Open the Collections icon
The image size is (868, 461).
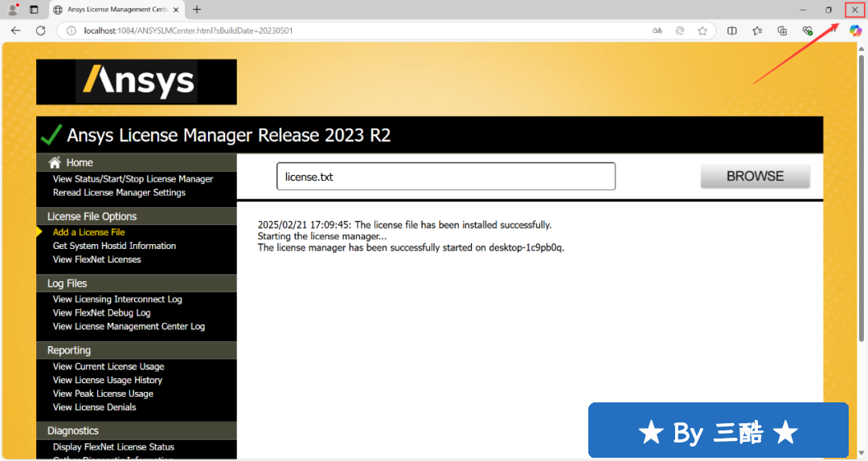[x=782, y=31]
